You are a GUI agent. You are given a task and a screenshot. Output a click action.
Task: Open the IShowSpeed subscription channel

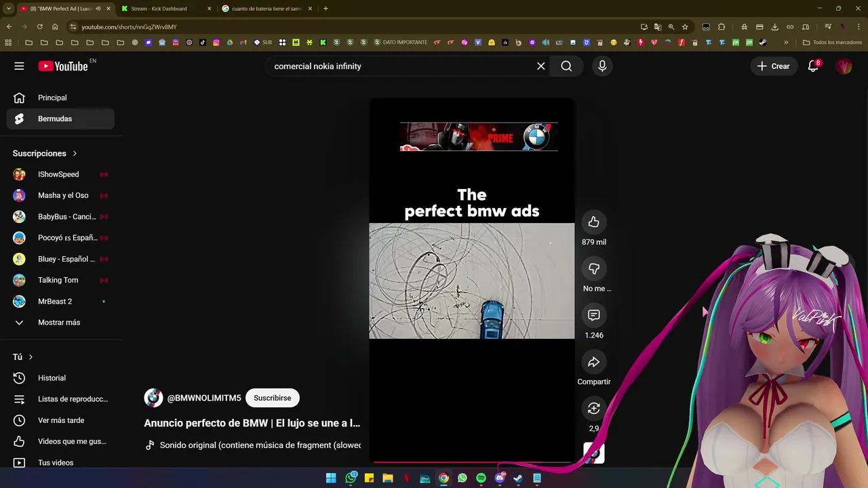pyautogui.click(x=60, y=174)
